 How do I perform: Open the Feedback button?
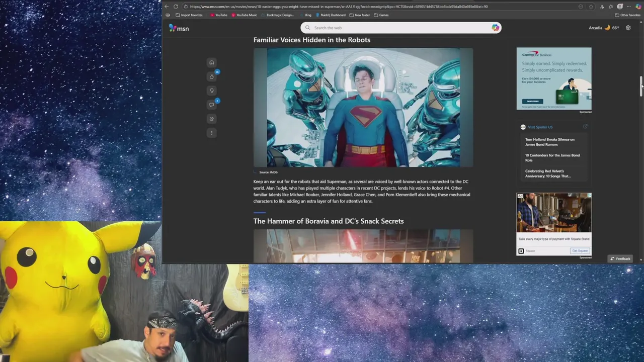point(620,259)
